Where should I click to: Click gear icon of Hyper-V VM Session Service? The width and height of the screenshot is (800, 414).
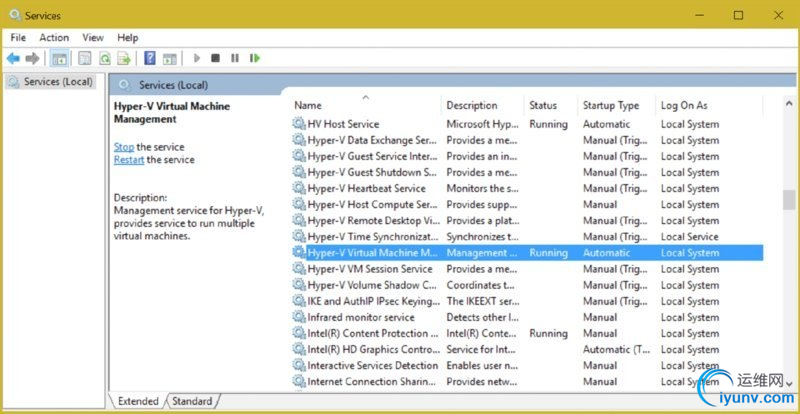[298, 269]
